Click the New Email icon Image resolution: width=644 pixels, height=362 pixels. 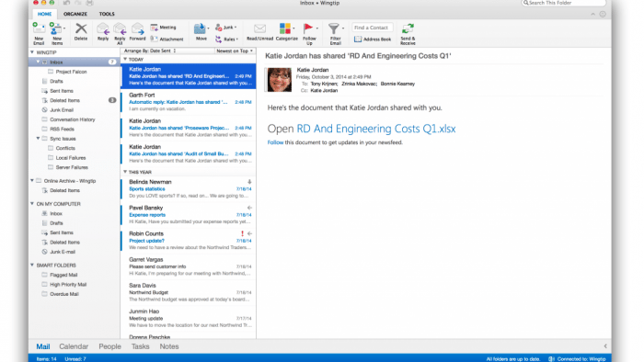point(39,28)
